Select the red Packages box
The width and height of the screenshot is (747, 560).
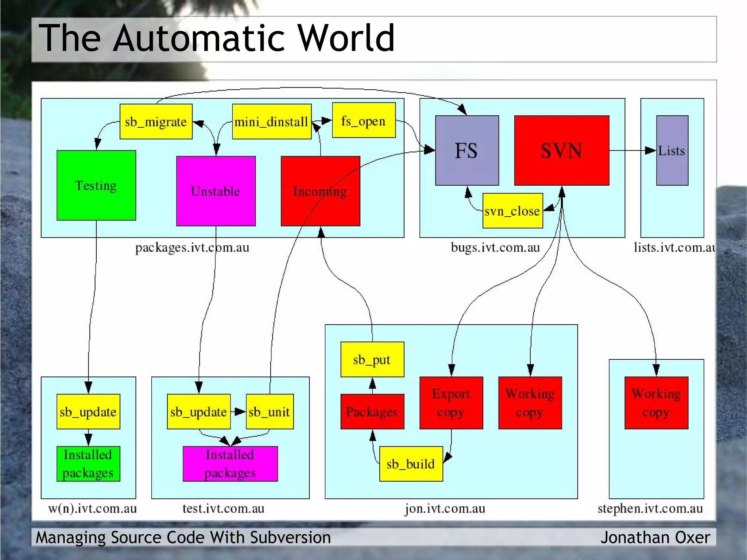pyautogui.click(x=372, y=412)
